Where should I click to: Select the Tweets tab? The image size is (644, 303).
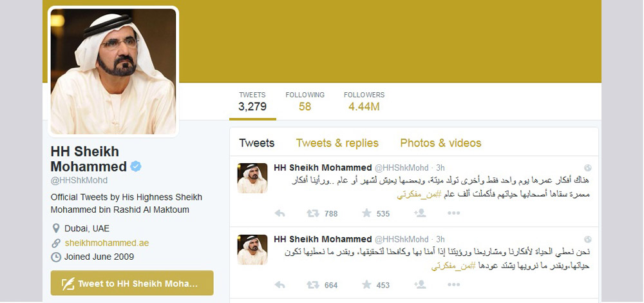point(257,143)
